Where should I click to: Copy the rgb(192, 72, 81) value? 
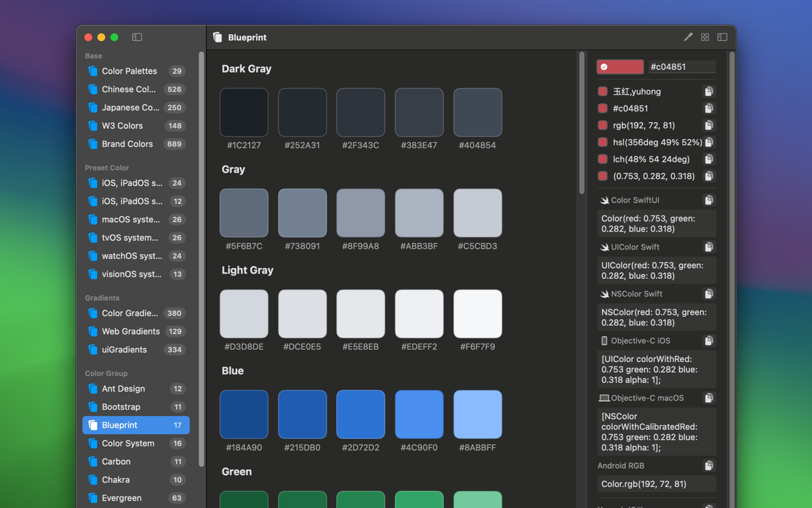coord(709,125)
